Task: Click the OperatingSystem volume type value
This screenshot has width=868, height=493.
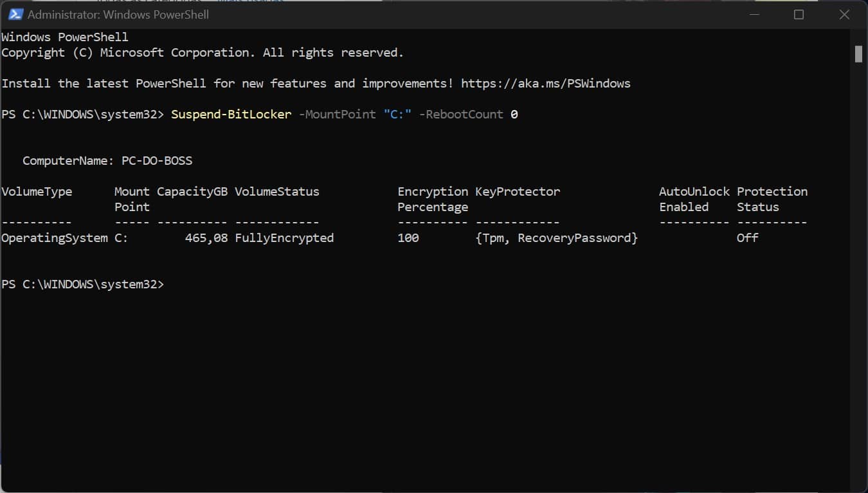Action: pyautogui.click(x=55, y=238)
